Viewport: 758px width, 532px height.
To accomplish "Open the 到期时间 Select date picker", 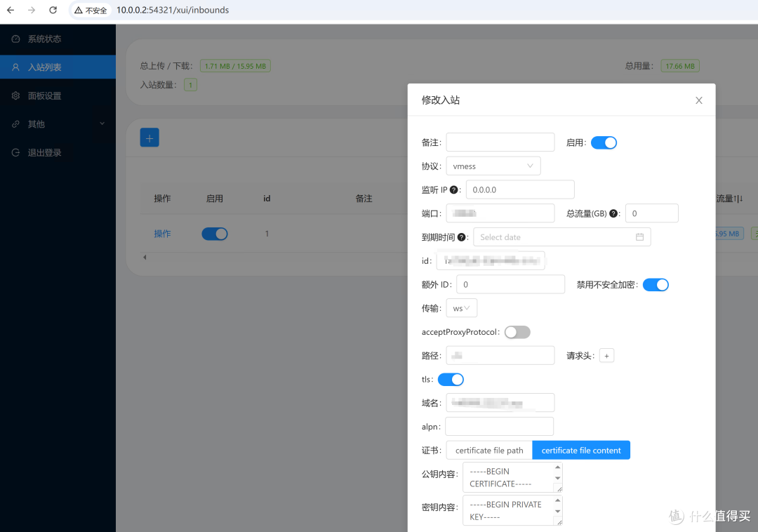I will [561, 237].
